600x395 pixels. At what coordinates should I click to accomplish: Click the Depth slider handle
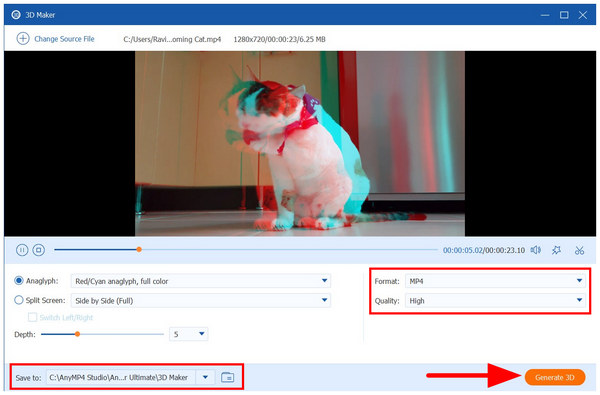coord(77,334)
